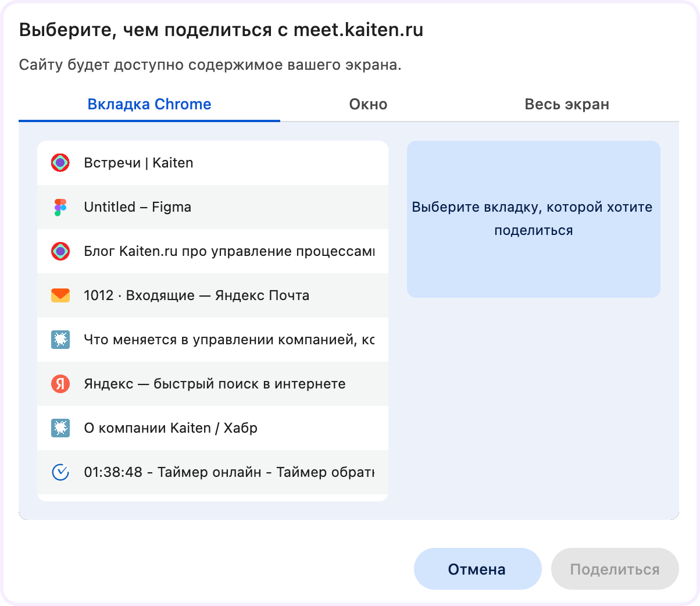This screenshot has width=700, height=606.
Task: Click the Kaiten favicon beside Встречи | Kaiten
Action: 60,163
